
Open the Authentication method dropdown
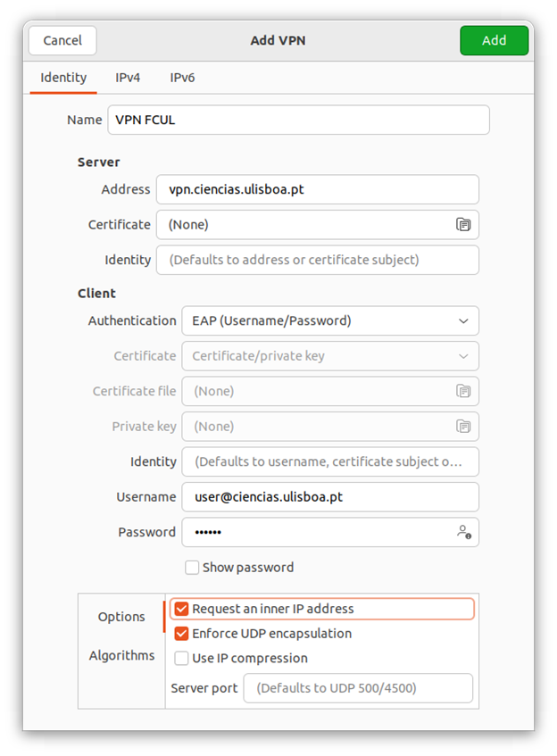(x=329, y=320)
